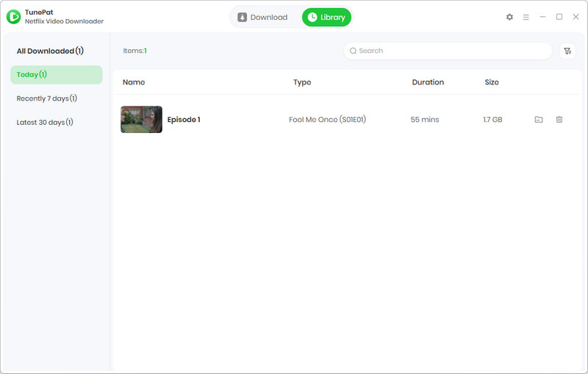Click the Episode 1 video thumbnail
588x374 pixels.
pos(141,120)
